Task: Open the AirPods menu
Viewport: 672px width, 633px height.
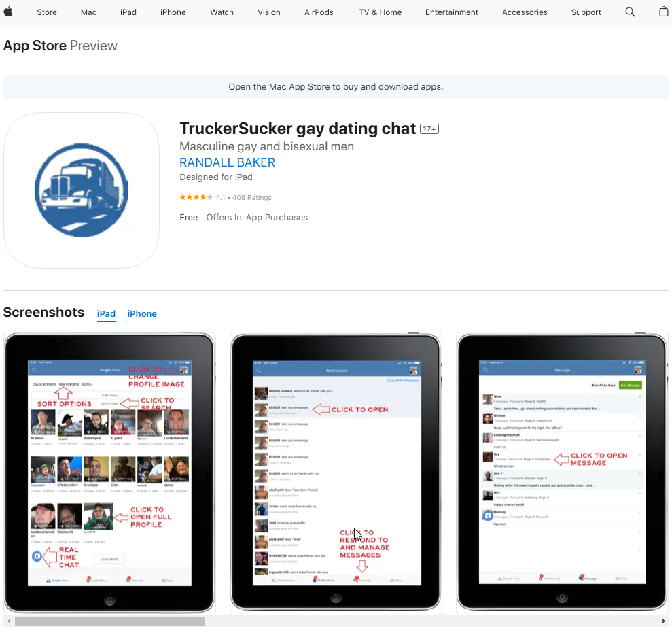Action: [x=319, y=12]
